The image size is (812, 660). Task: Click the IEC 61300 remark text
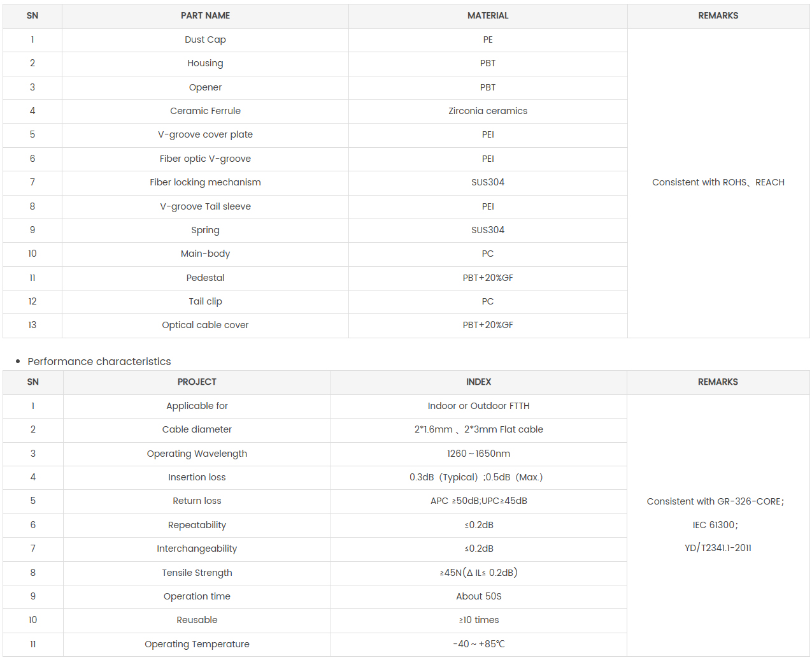(x=715, y=525)
